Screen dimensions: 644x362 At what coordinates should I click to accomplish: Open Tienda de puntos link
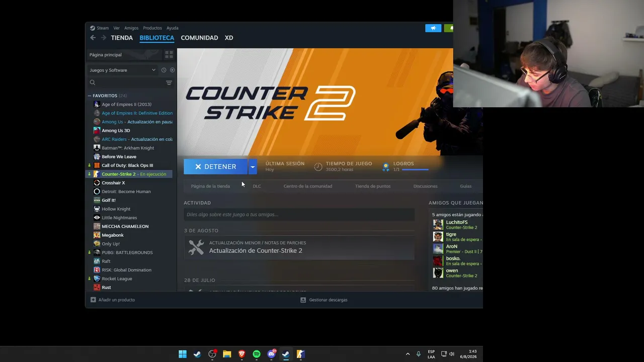pos(373,186)
